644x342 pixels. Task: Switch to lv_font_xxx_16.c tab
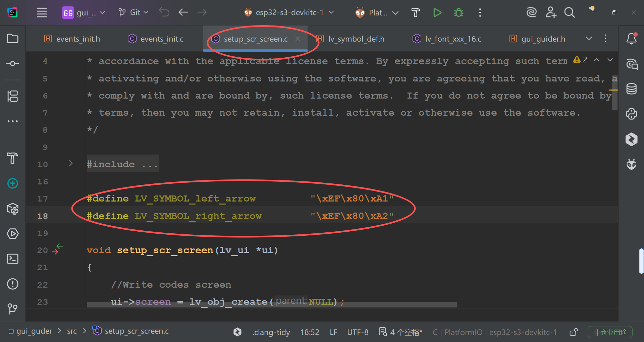click(x=447, y=39)
